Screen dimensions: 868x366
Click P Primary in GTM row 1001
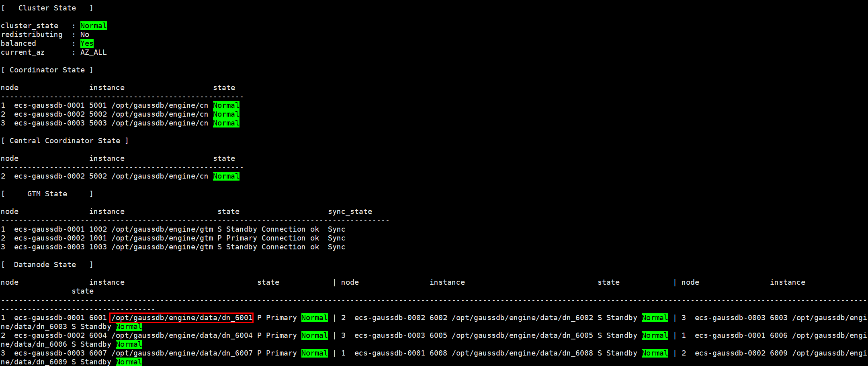[x=237, y=238]
